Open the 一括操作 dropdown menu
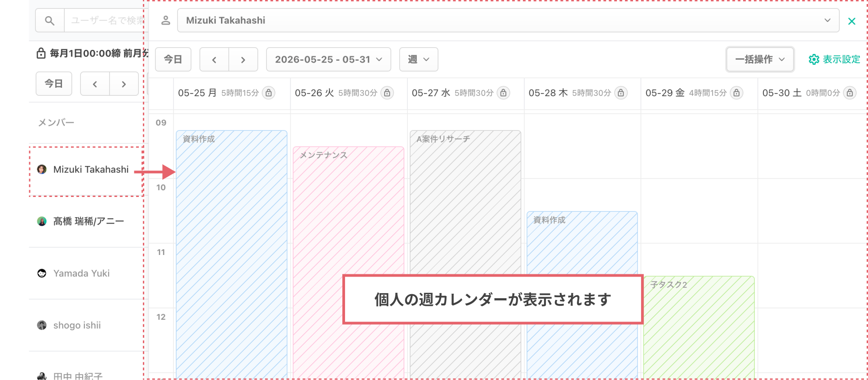 (760, 59)
